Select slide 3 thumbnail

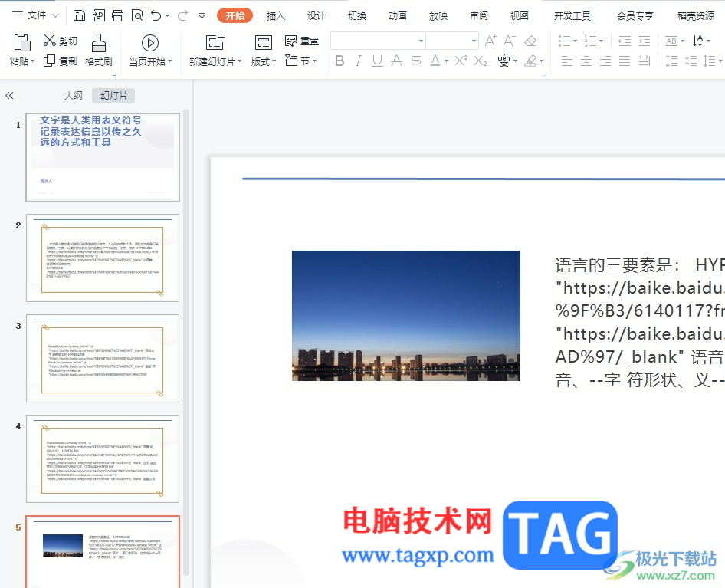pyautogui.click(x=103, y=358)
